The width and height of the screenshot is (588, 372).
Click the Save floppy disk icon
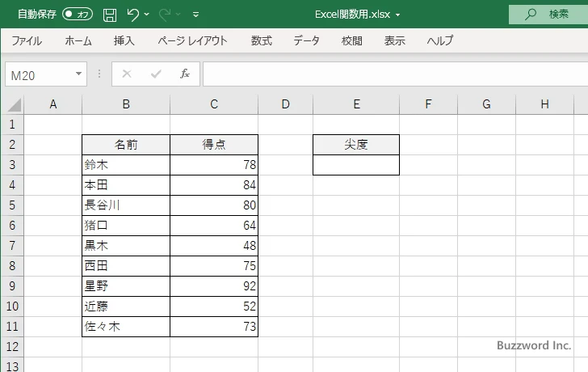(110, 14)
